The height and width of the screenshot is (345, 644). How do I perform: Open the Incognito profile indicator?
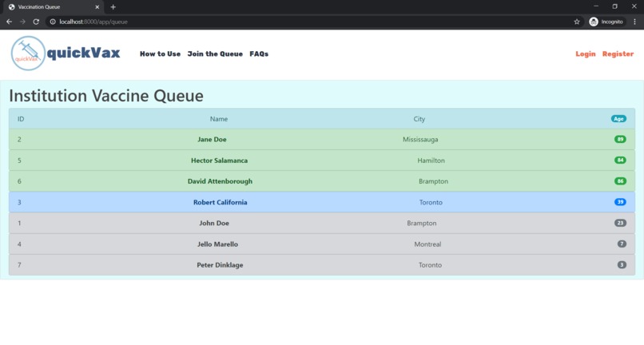(x=606, y=22)
